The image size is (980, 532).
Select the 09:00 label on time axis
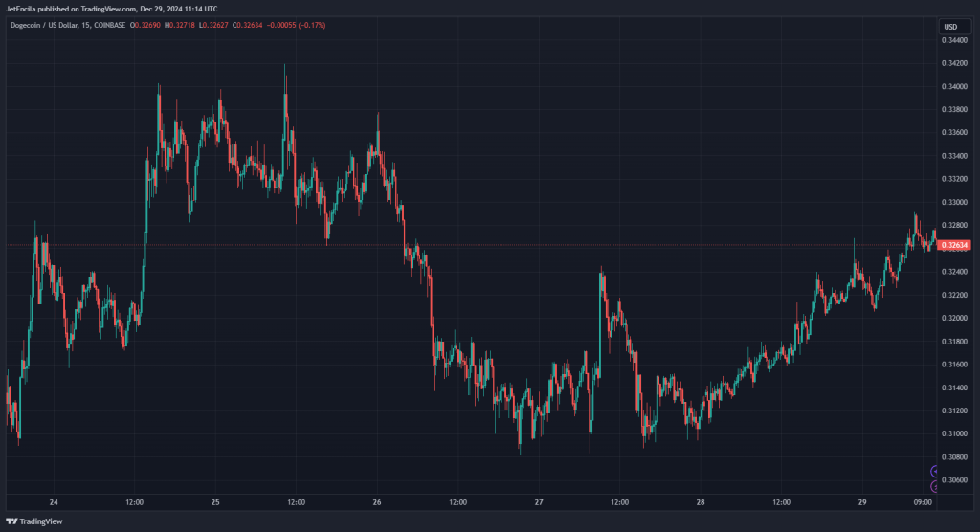point(923,502)
